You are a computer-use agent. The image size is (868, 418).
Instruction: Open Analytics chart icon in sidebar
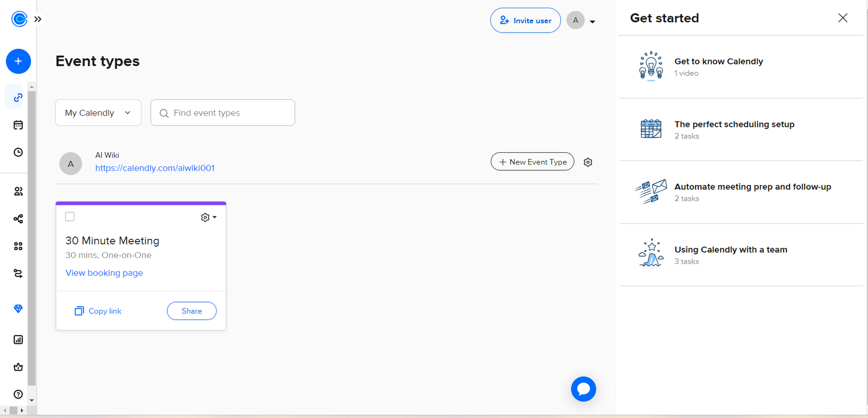[x=18, y=339]
